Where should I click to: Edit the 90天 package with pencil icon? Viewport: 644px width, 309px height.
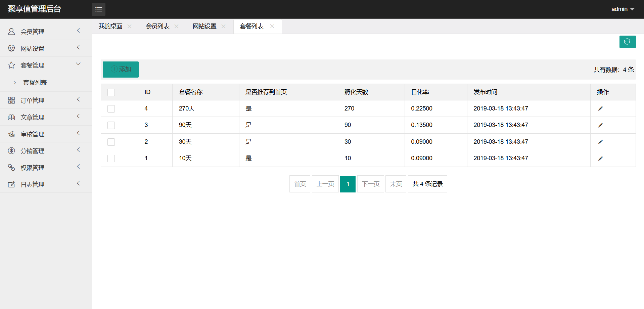coord(600,125)
